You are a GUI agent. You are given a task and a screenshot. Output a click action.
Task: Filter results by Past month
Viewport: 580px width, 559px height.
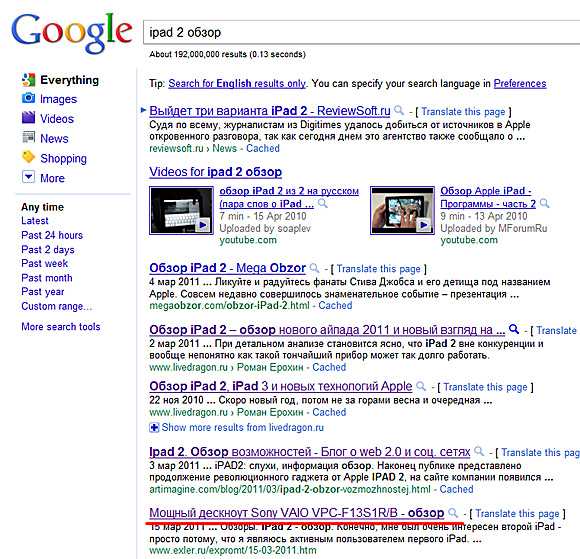click(47, 278)
